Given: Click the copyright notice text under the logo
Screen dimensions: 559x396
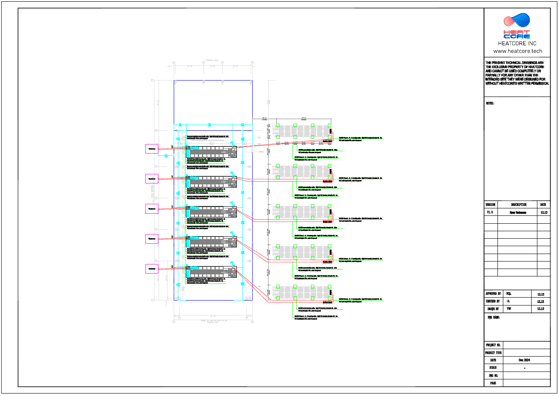Looking at the screenshot, I should tap(517, 73).
